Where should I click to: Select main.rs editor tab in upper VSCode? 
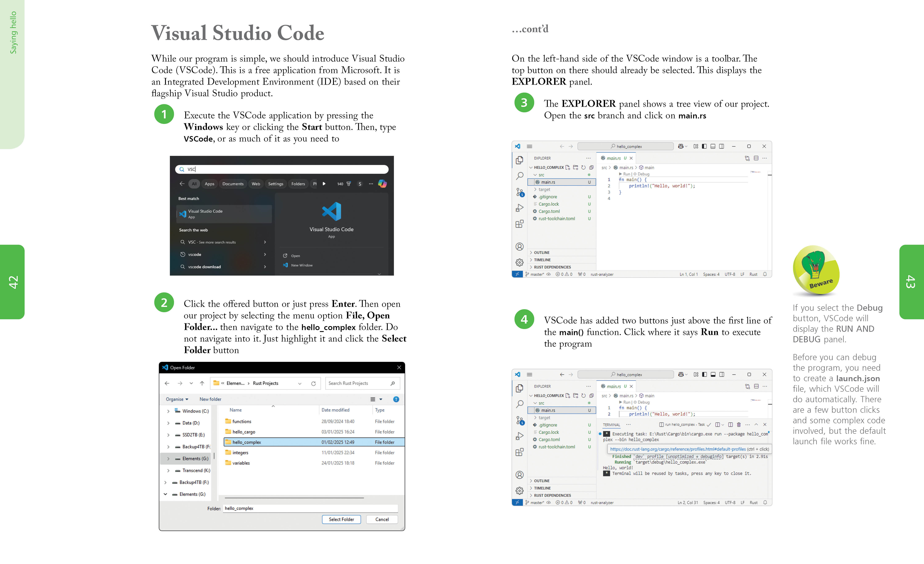(x=617, y=158)
